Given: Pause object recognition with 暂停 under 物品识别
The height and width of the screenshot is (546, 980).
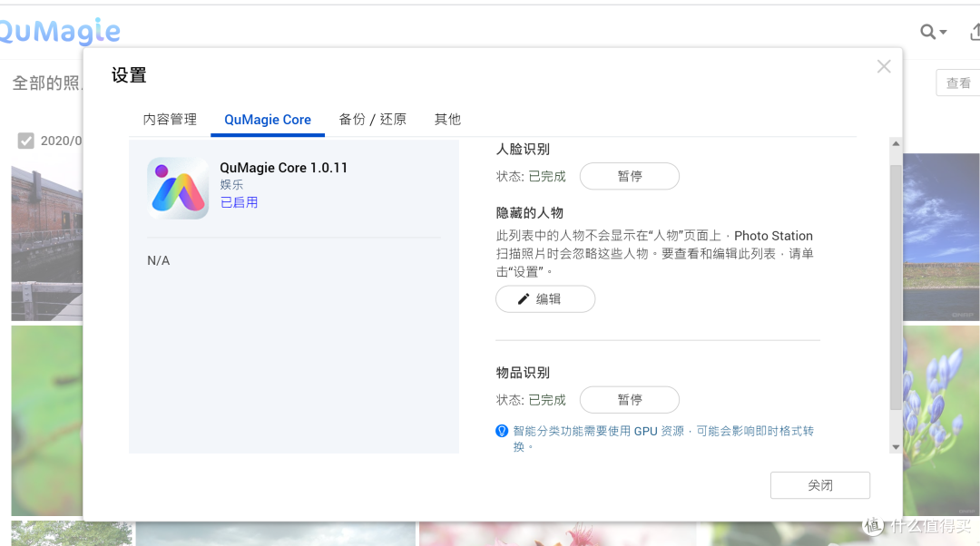Looking at the screenshot, I should (x=630, y=400).
